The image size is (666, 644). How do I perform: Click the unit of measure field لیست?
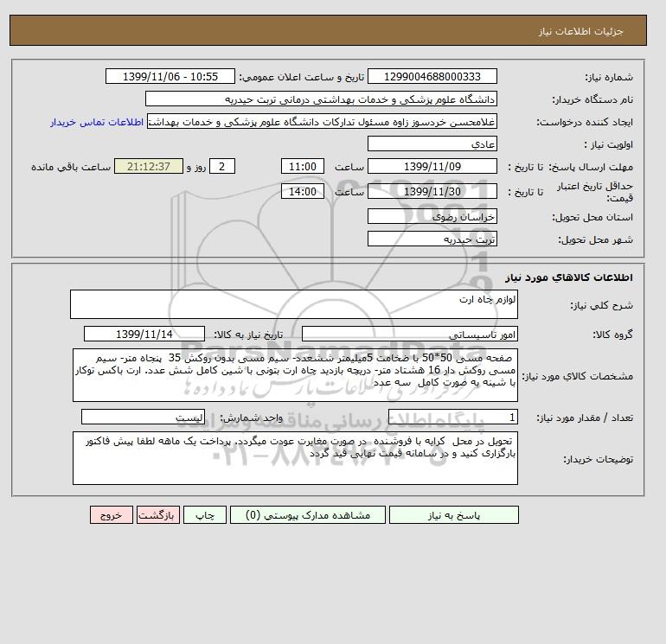point(143,417)
